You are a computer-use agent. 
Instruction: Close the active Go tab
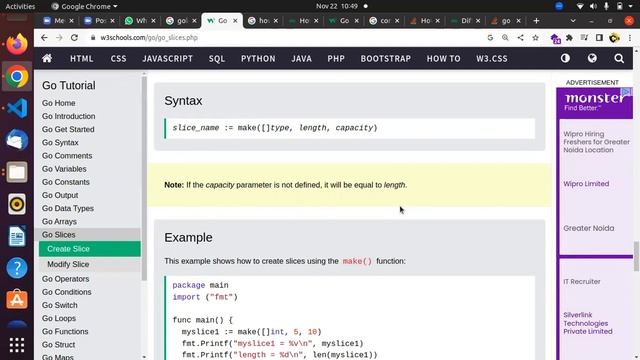point(235,20)
